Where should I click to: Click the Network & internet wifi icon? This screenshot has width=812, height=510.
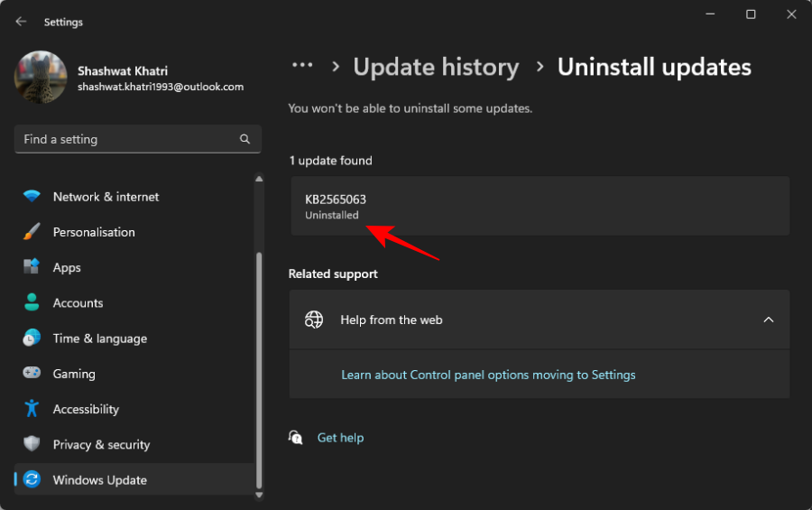32,197
